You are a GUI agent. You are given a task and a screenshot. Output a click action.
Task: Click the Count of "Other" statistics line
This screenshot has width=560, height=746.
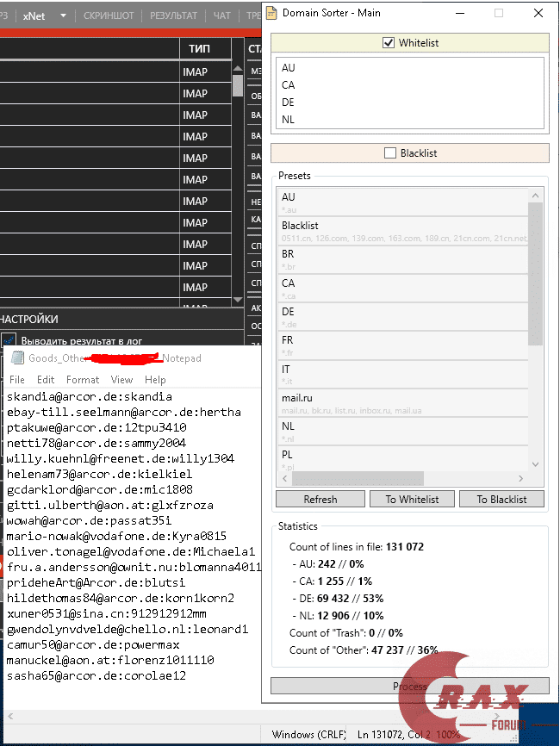point(364,650)
